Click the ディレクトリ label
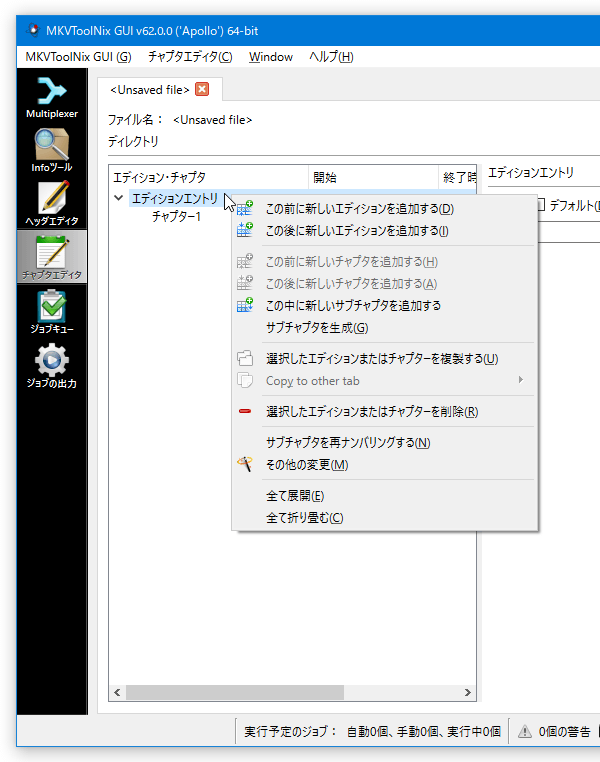Viewport: 600px width, 762px height. tap(133, 141)
